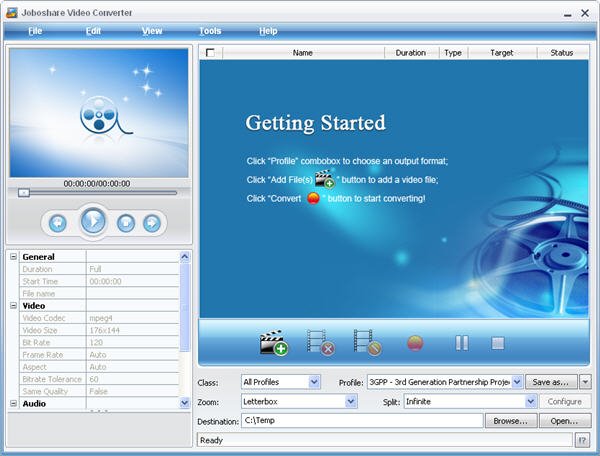600x456 pixels.
Task: Click the previous button in the preview player
Action: click(x=58, y=223)
